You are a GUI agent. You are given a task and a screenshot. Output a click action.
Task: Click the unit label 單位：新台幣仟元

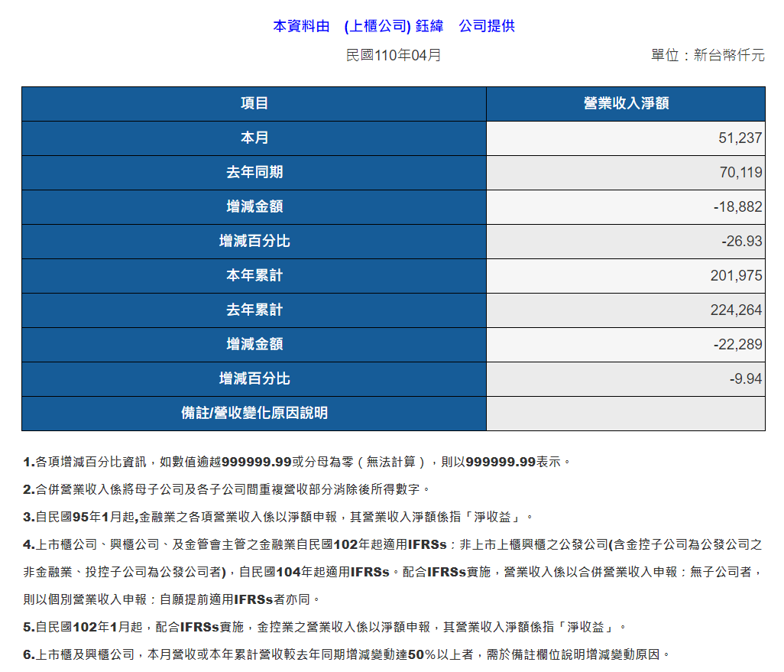coord(708,55)
